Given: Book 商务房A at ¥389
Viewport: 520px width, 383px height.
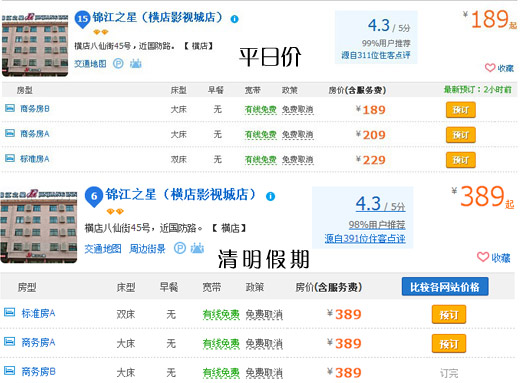Looking at the screenshot, I should tap(449, 344).
